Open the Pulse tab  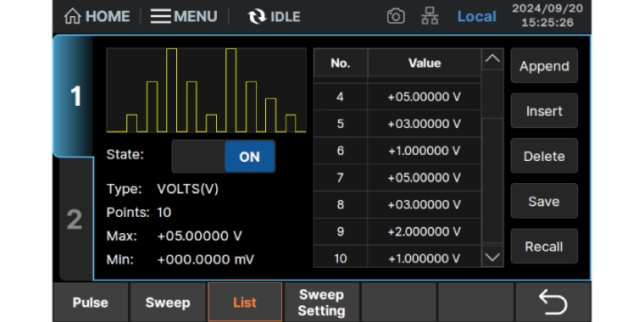click(91, 303)
